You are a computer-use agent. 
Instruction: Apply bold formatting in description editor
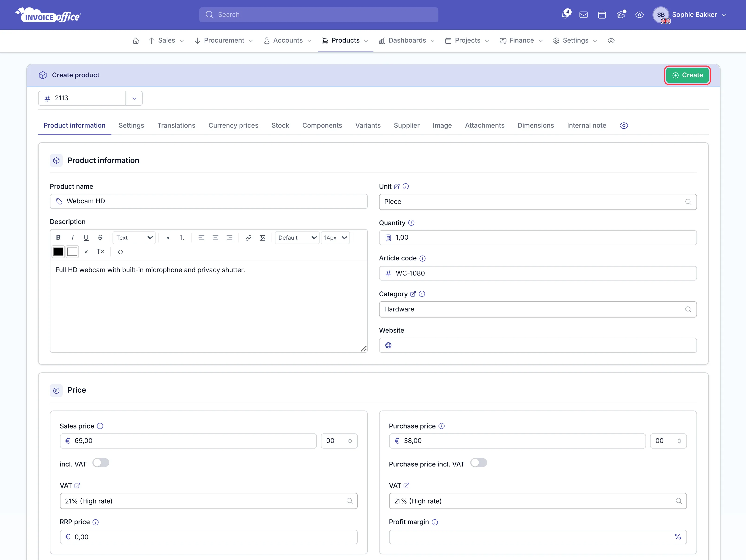pyautogui.click(x=58, y=238)
